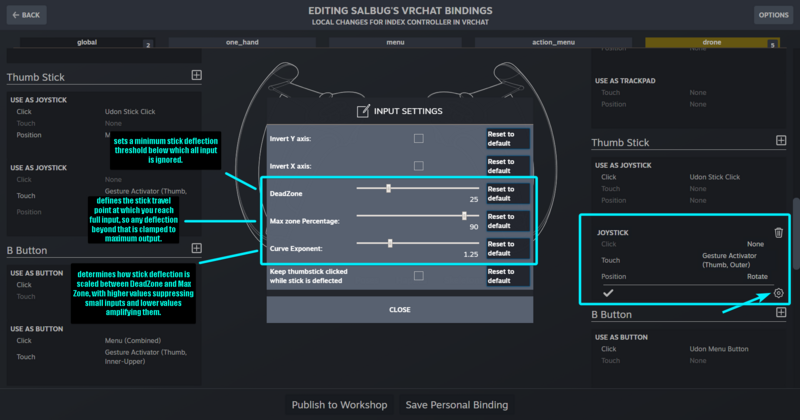
Task: Reset Curve Exponent to default
Action: [x=508, y=249]
